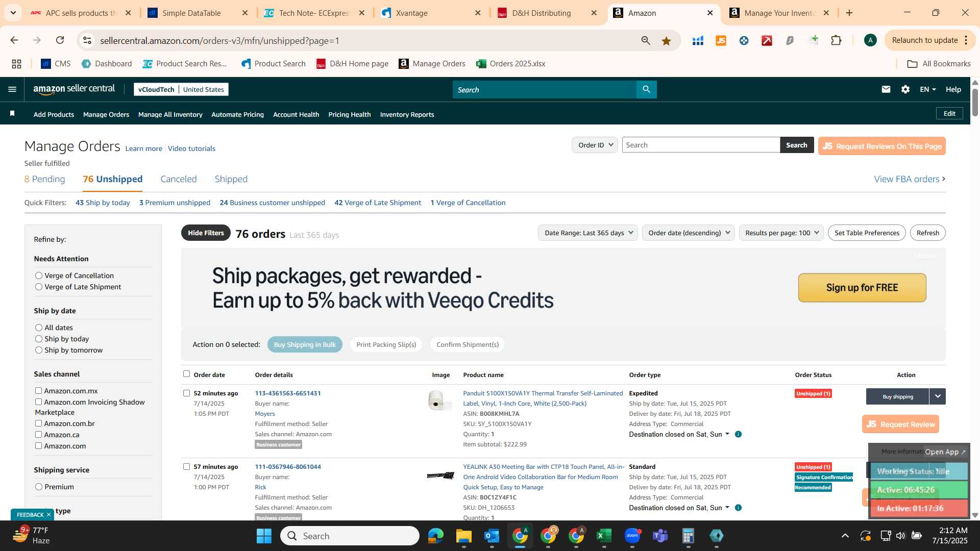The width and height of the screenshot is (980, 551).
Task: Open the Chrome extensions puzzle icon
Action: (x=836, y=40)
